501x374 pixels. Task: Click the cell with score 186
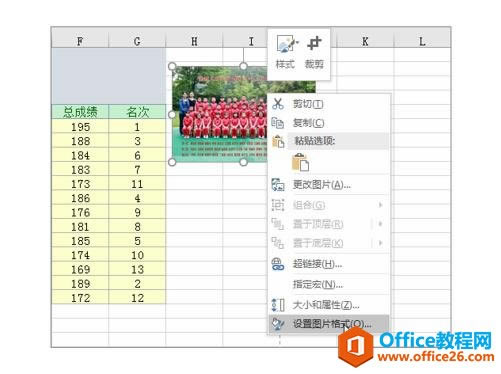coord(80,198)
